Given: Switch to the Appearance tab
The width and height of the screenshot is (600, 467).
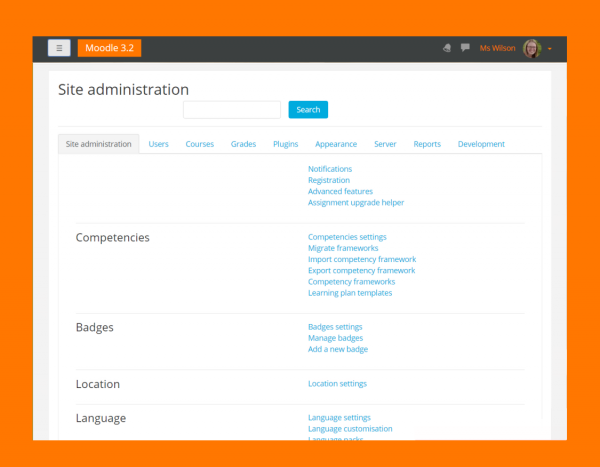Looking at the screenshot, I should (x=336, y=144).
